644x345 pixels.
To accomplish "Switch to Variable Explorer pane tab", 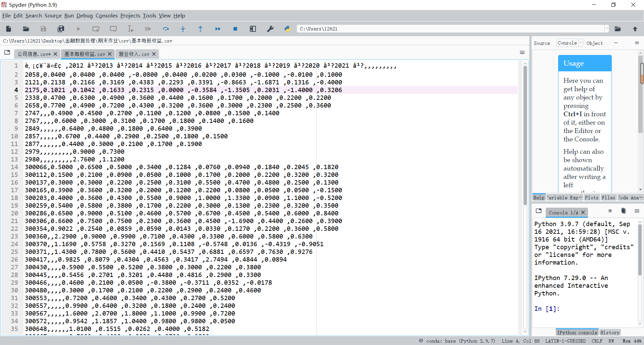I will (565, 198).
